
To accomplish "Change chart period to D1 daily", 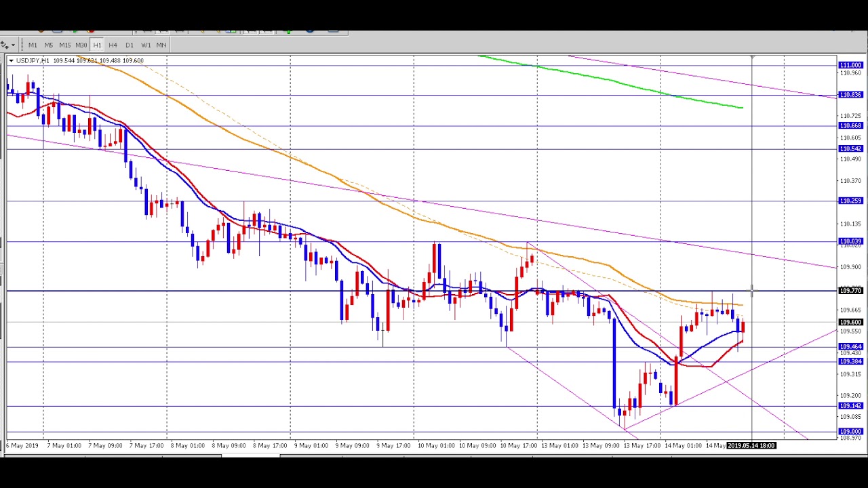I will click(130, 45).
